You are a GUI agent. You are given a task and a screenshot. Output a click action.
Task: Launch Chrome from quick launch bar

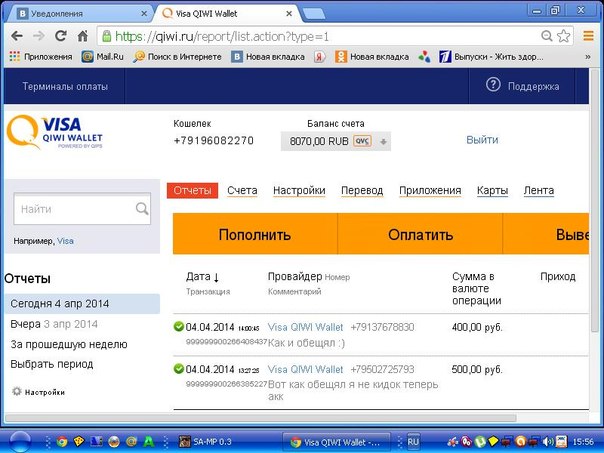(62, 441)
